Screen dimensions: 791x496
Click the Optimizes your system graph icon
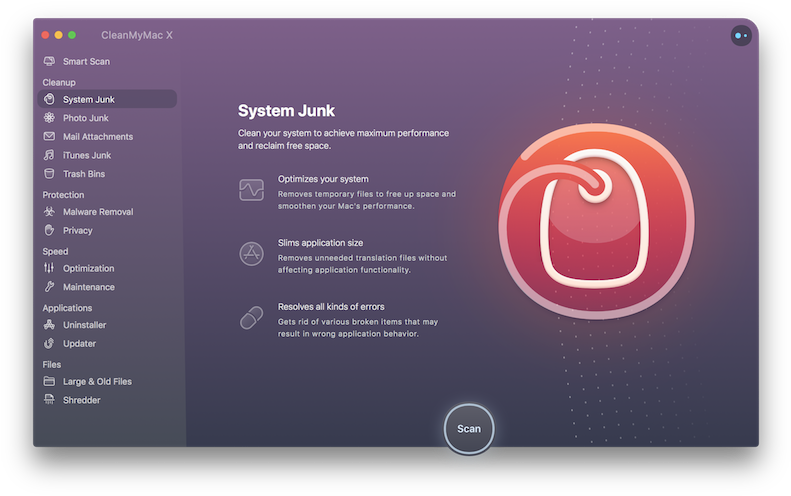[251, 190]
